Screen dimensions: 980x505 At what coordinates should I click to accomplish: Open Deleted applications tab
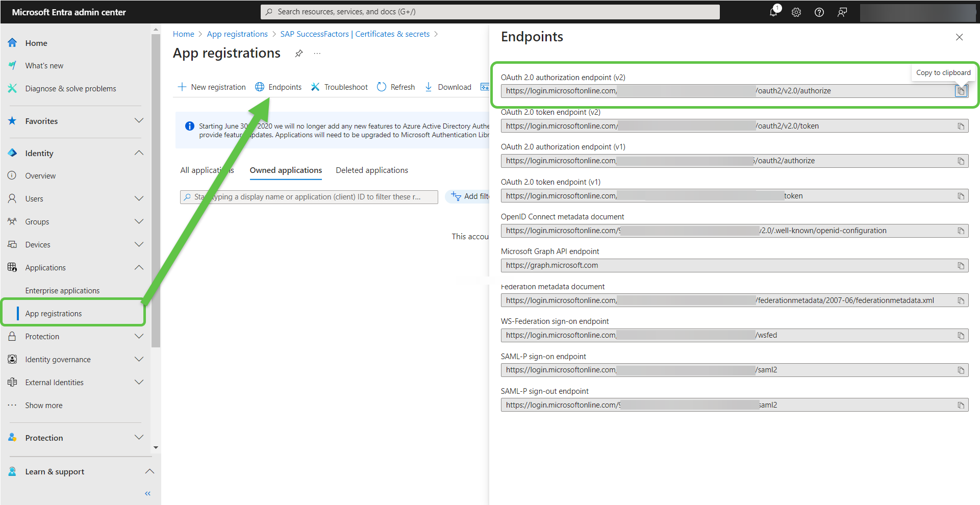[x=372, y=170]
